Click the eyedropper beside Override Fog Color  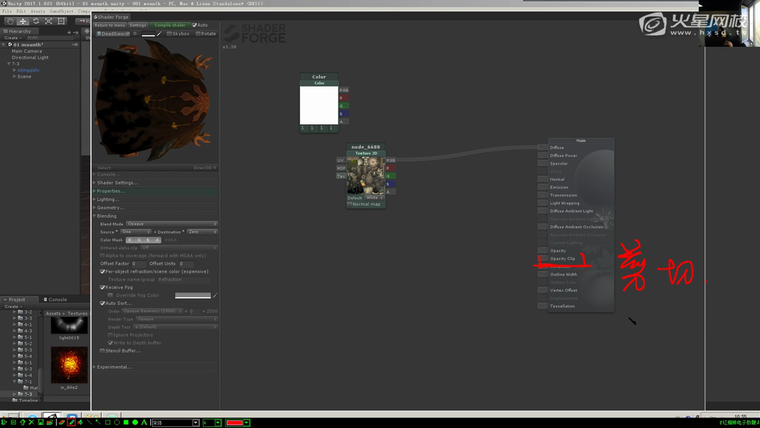[215, 295]
